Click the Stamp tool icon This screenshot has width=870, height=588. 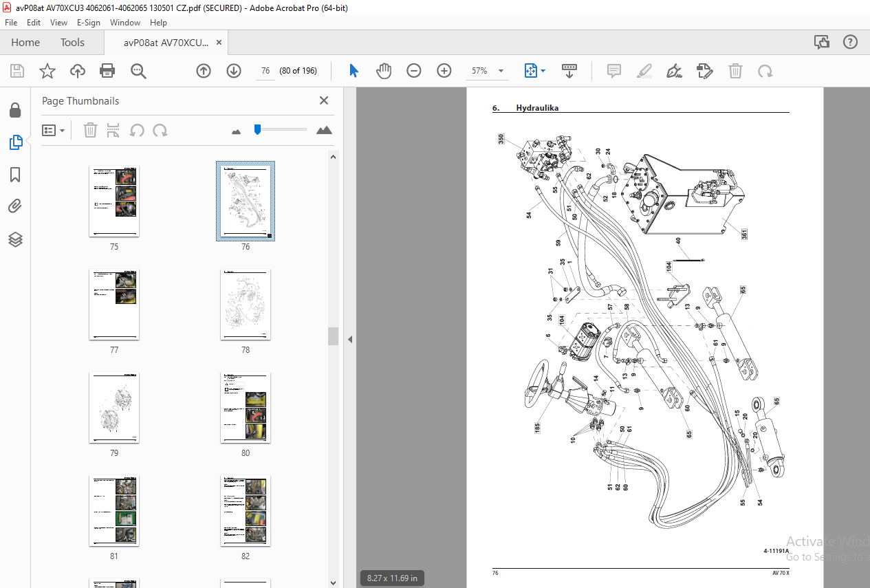point(704,71)
